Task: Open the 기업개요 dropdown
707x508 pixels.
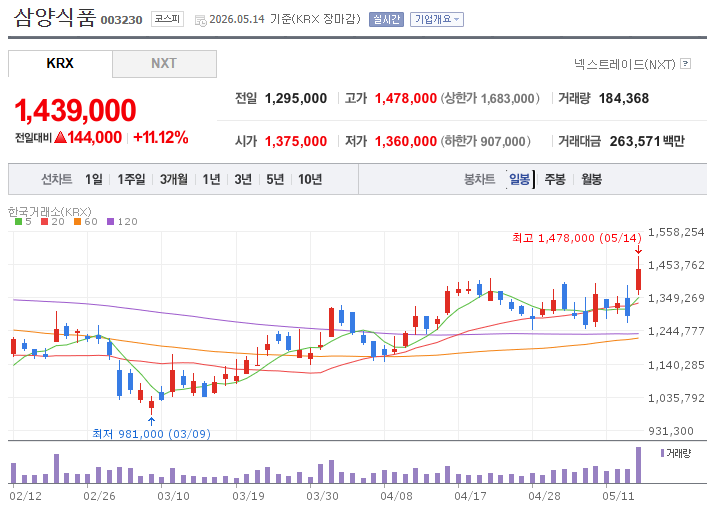Action: click(x=436, y=19)
